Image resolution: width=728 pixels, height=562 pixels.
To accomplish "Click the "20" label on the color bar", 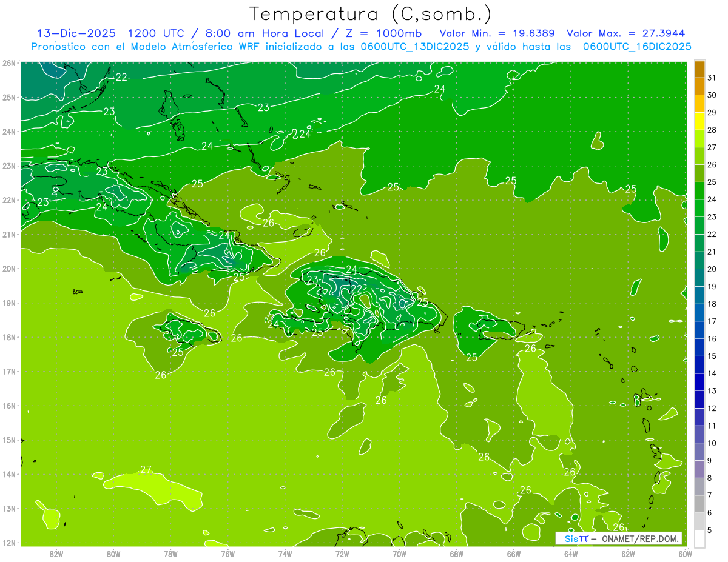I will click(712, 269).
